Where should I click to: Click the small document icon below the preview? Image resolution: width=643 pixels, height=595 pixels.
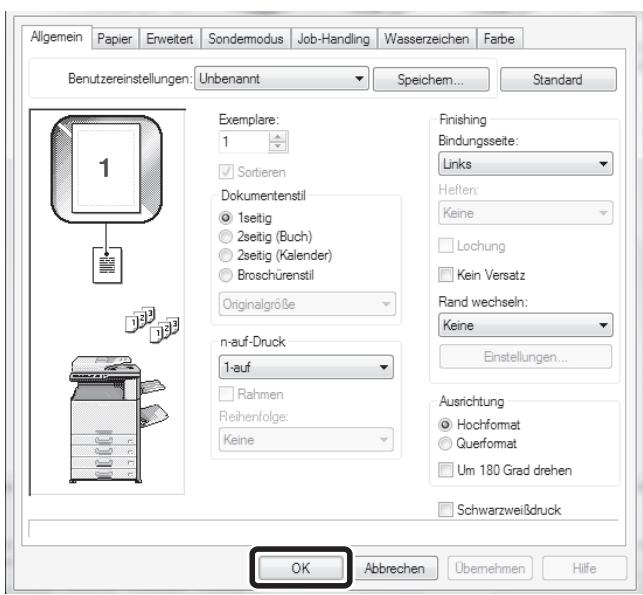pos(107,265)
